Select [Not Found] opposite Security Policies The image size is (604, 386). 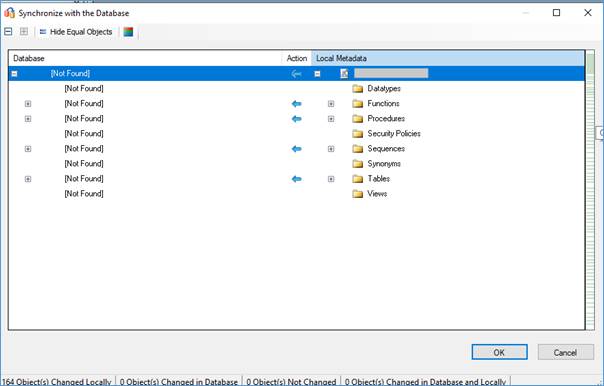pos(84,134)
